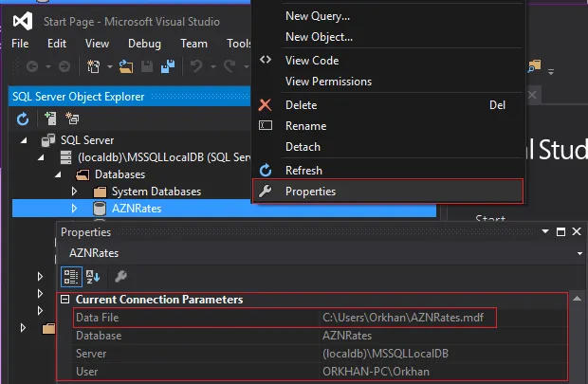The height and width of the screenshot is (384, 588).
Task: Collapse Current Connection Parameters category
Action: click(65, 300)
